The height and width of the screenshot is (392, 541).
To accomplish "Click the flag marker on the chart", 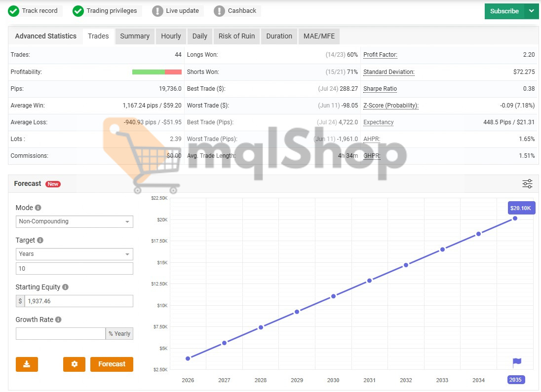I will click(x=517, y=363).
